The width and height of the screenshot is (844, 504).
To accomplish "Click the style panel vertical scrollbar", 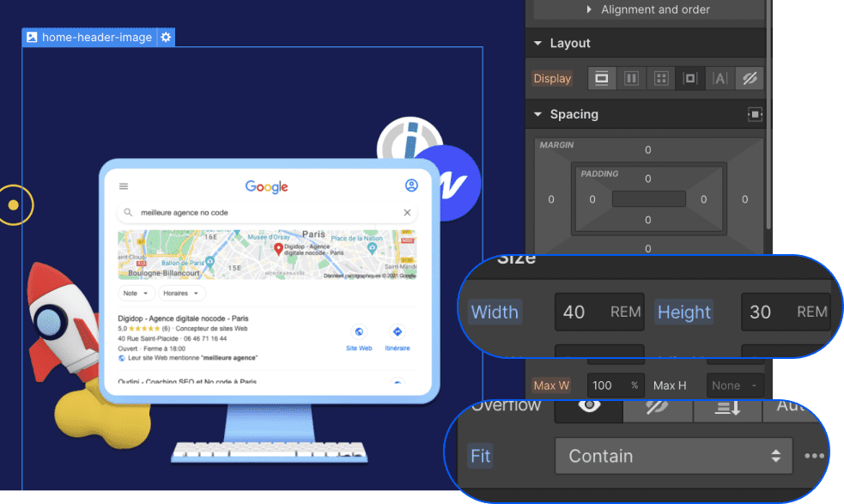I will pos(768,115).
